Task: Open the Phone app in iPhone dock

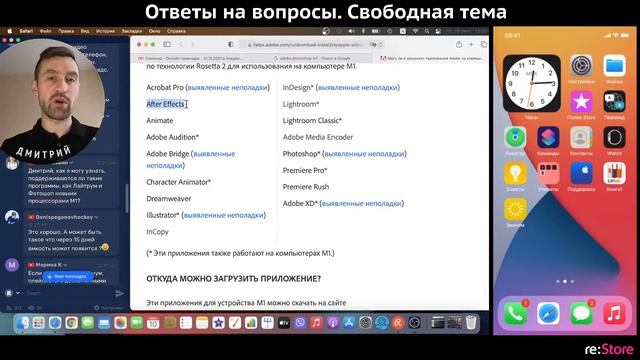Action: coord(515,313)
